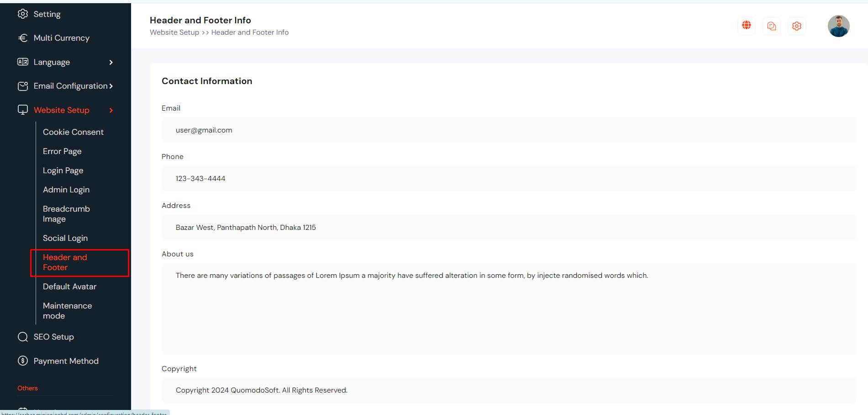Click Website Setup breadcrumb link
The image size is (868, 415).
(x=174, y=32)
